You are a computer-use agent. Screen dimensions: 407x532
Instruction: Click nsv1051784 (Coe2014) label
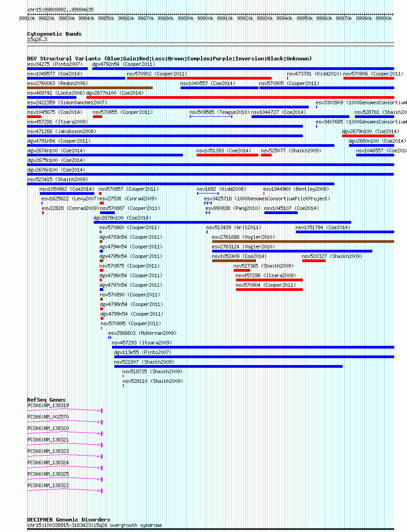[x=323, y=227]
